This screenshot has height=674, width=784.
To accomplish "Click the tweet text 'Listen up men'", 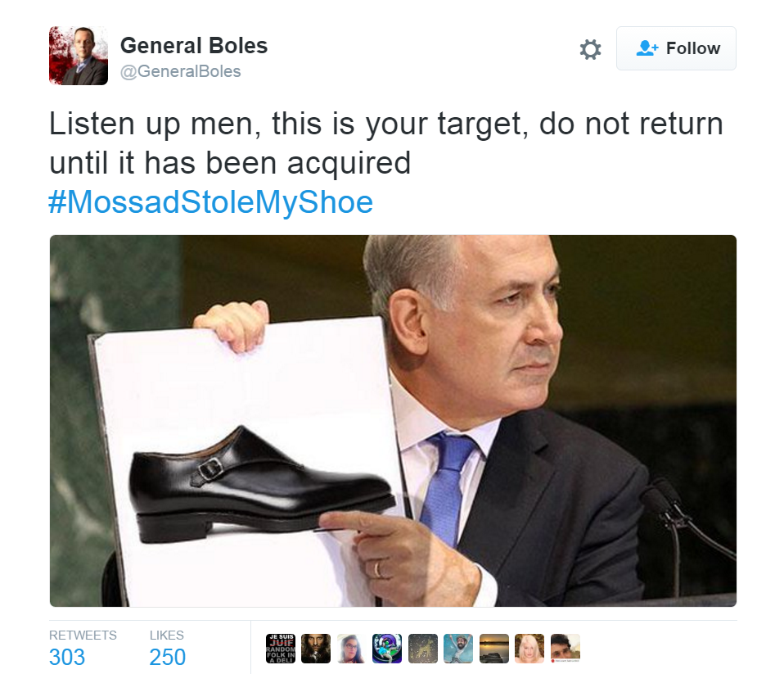I will [x=155, y=124].
